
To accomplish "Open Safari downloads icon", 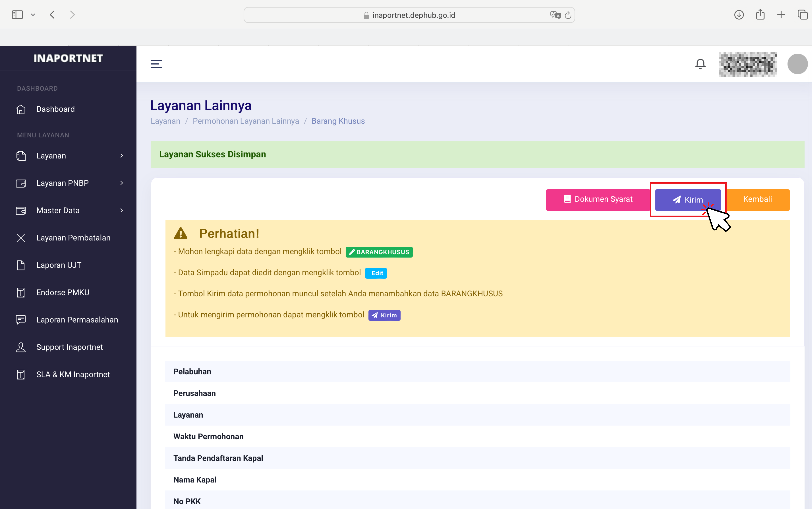I will (739, 15).
